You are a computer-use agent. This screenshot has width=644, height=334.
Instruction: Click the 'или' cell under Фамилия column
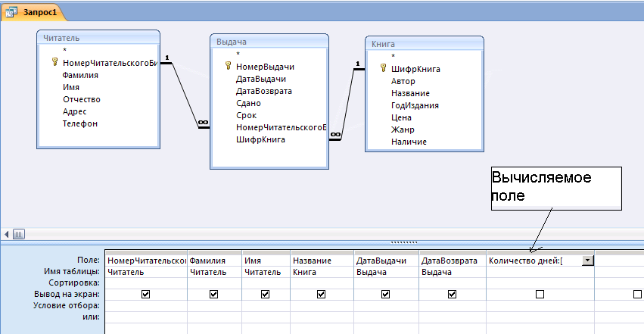click(215, 317)
